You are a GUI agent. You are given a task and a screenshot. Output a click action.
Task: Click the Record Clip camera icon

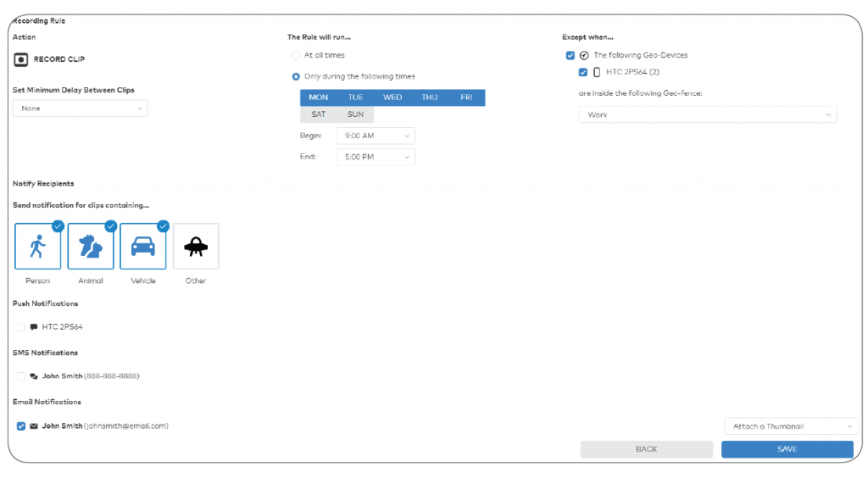21,59
